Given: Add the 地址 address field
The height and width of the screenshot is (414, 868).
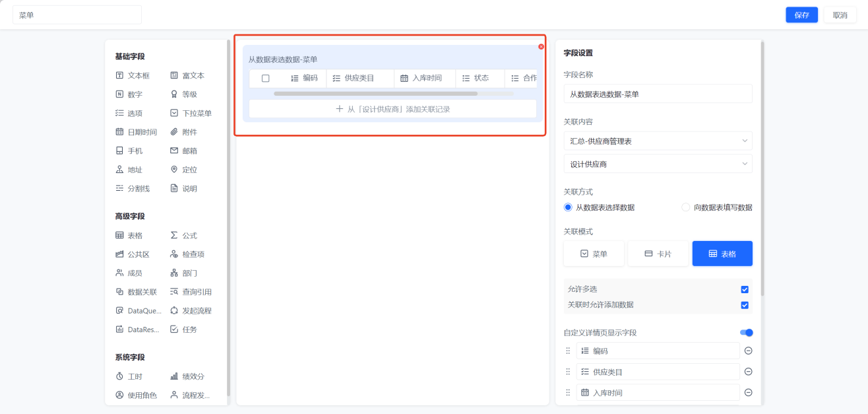Looking at the screenshot, I should point(129,170).
